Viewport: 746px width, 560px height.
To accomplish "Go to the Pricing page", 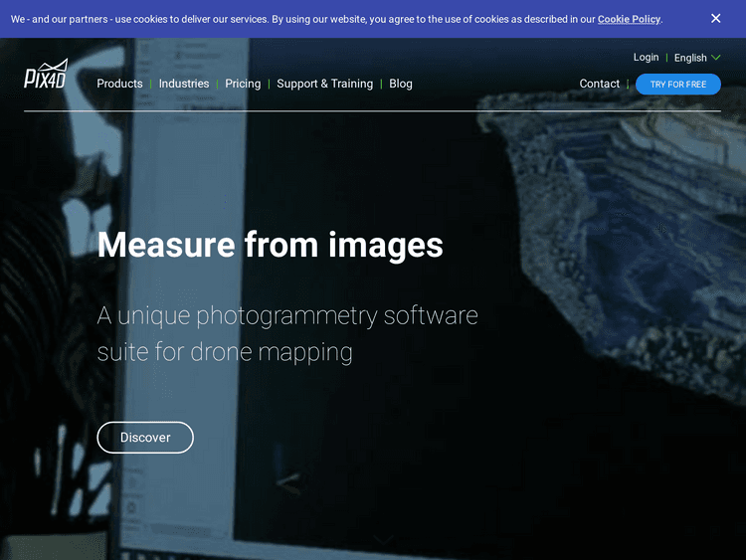I will click(x=243, y=84).
